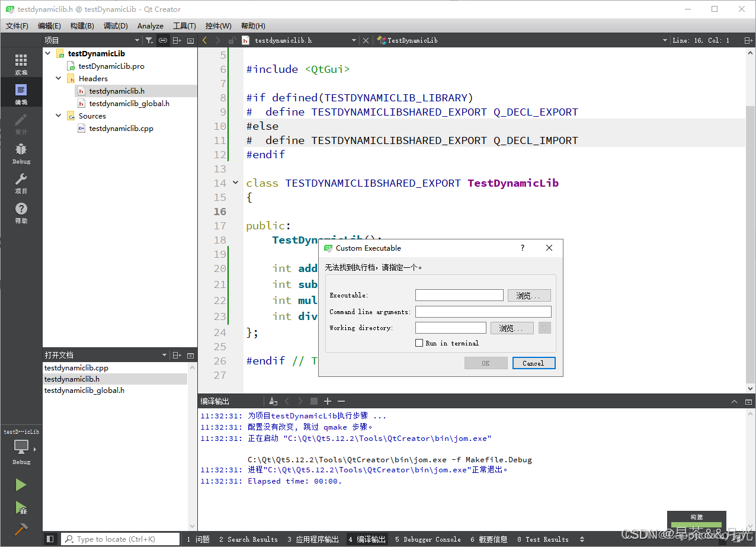Open the TestDynamicLib symbol dropdown
The height and width of the screenshot is (547, 756).
[665, 40]
